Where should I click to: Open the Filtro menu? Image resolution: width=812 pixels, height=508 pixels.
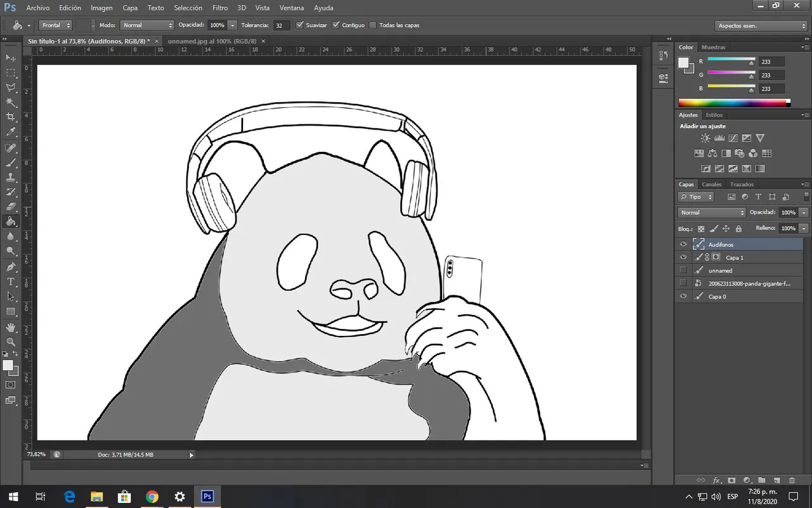(x=220, y=8)
